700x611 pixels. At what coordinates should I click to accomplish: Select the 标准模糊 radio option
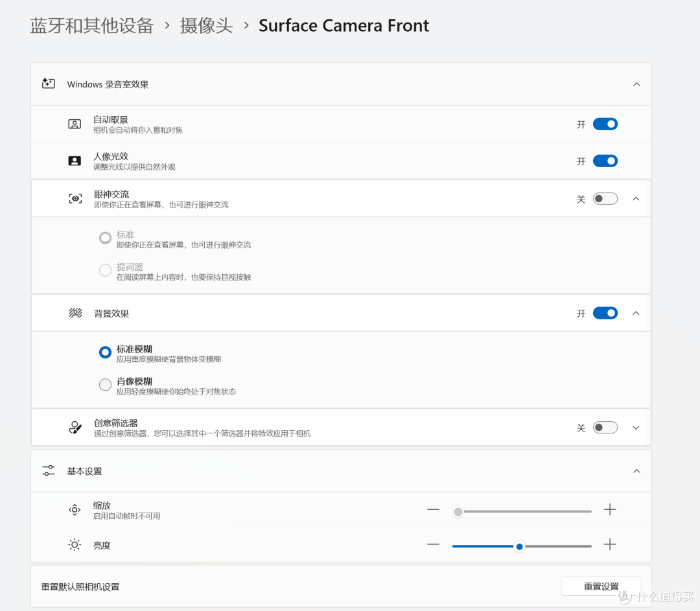point(106,352)
